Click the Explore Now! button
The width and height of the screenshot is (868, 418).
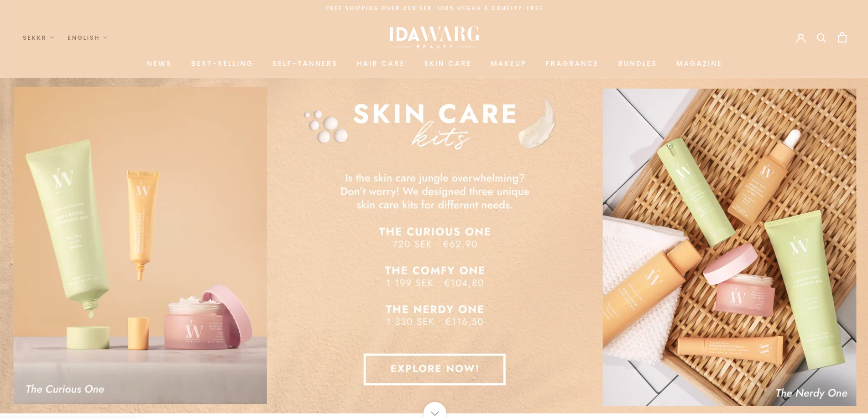(x=434, y=369)
